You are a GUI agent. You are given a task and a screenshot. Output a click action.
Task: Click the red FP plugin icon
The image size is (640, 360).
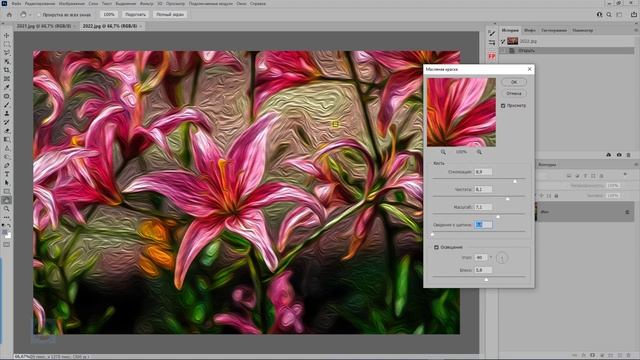pyautogui.click(x=492, y=56)
